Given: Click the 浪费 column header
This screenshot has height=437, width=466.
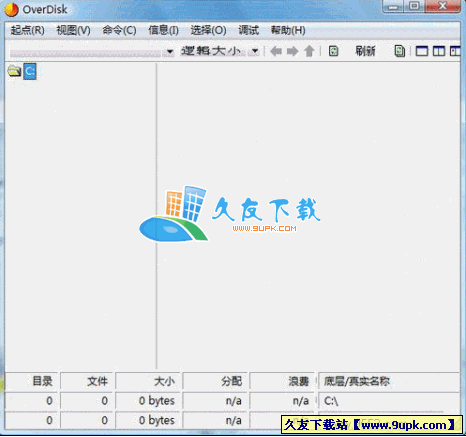Looking at the screenshot, I should click(282, 381).
